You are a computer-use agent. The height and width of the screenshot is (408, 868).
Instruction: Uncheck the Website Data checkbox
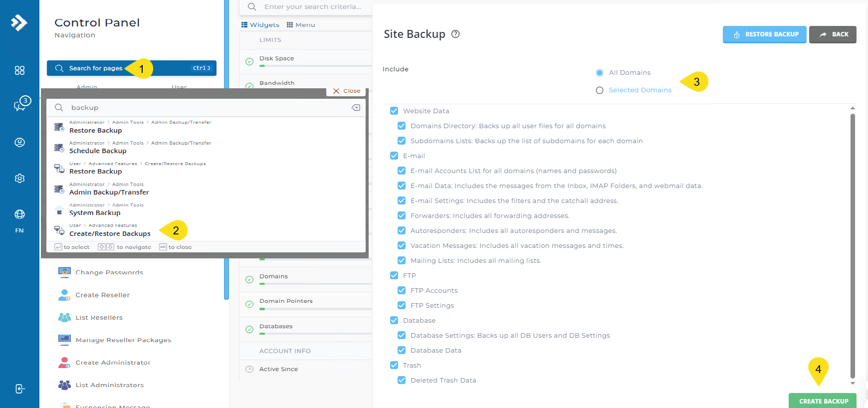394,111
